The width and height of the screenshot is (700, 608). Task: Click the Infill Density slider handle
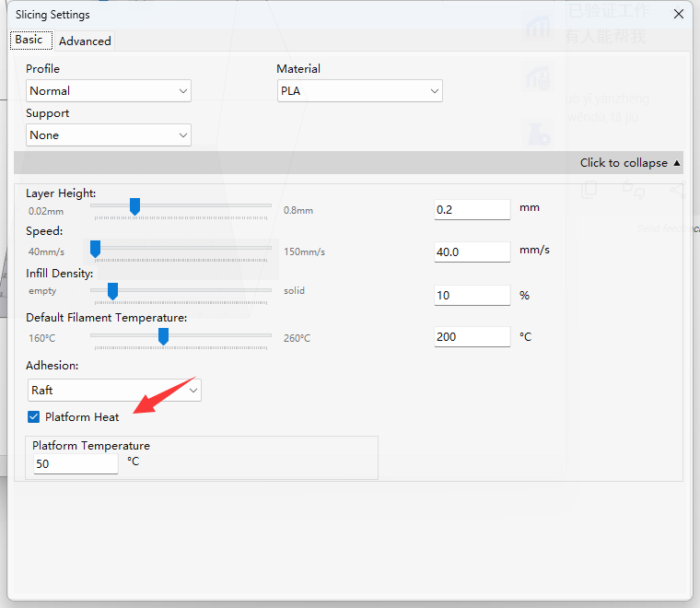click(x=112, y=291)
